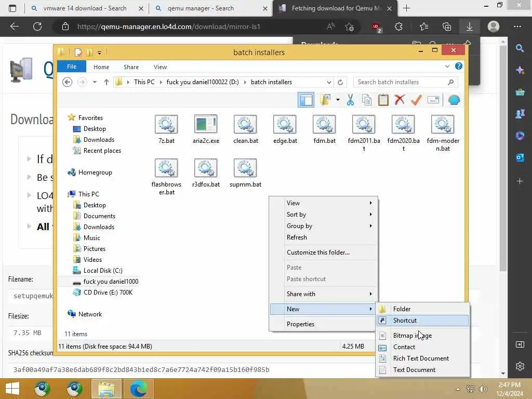The height and width of the screenshot is (399, 532).
Task: Switch to qemu manager Search browser tab
Action: point(210,8)
